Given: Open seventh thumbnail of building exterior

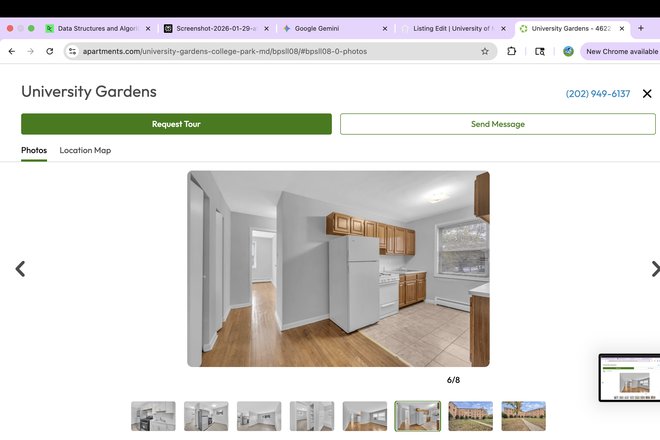Looking at the screenshot, I should (471, 416).
